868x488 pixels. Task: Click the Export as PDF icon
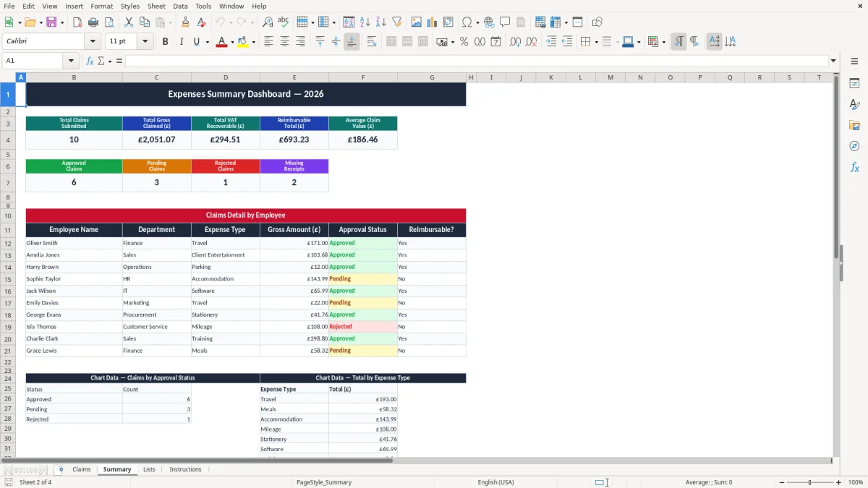tap(77, 22)
